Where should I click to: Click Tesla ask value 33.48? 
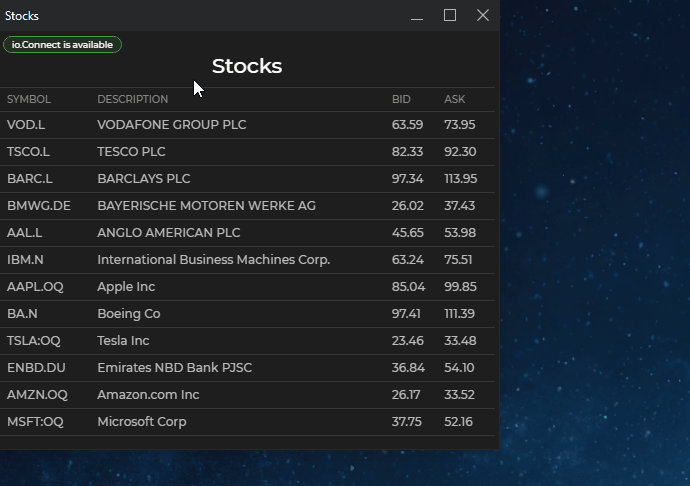[x=460, y=340]
